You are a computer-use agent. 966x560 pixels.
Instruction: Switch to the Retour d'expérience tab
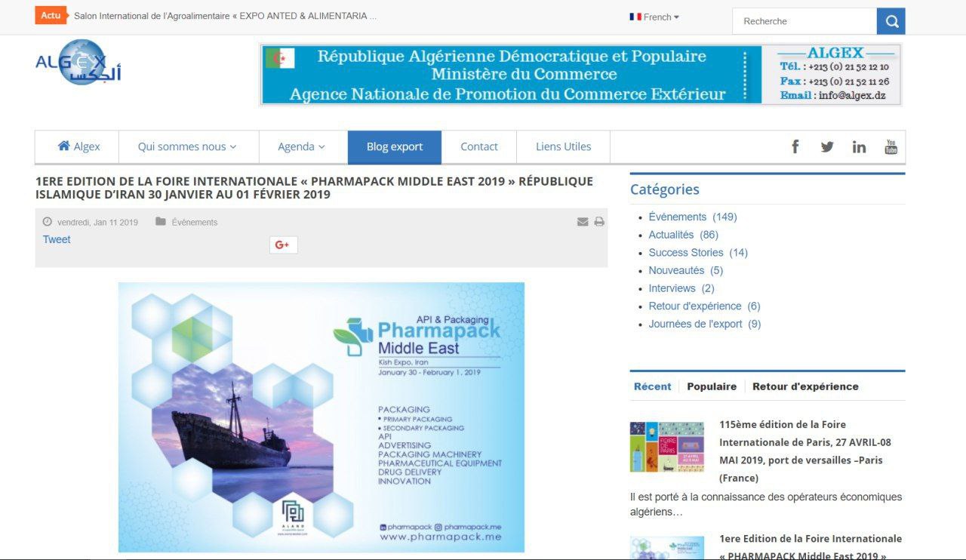805,386
